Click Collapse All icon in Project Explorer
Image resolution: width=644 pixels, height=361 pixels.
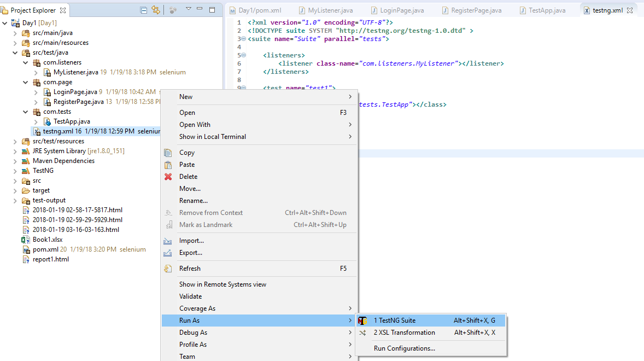coord(143,10)
